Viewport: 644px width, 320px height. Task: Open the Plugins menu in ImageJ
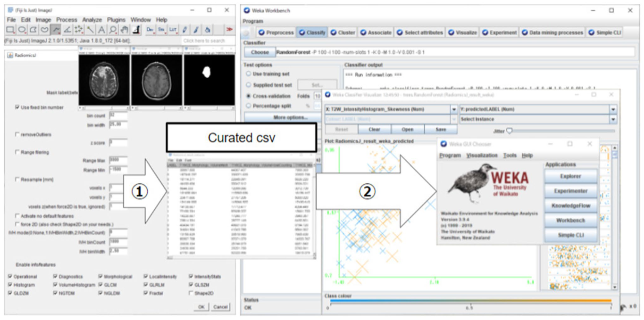pyautogui.click(x=116, y=20)
